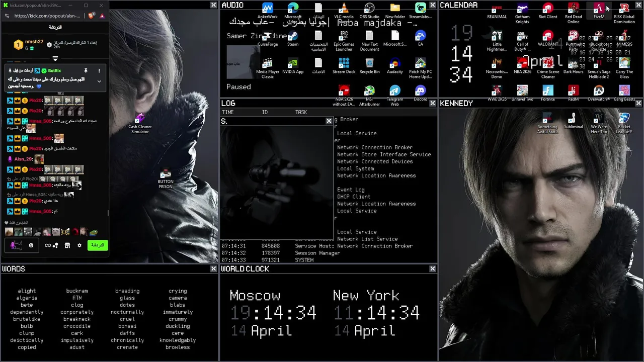Open CurseForge shortcut

pyautogui.click(x=268, y=39)
